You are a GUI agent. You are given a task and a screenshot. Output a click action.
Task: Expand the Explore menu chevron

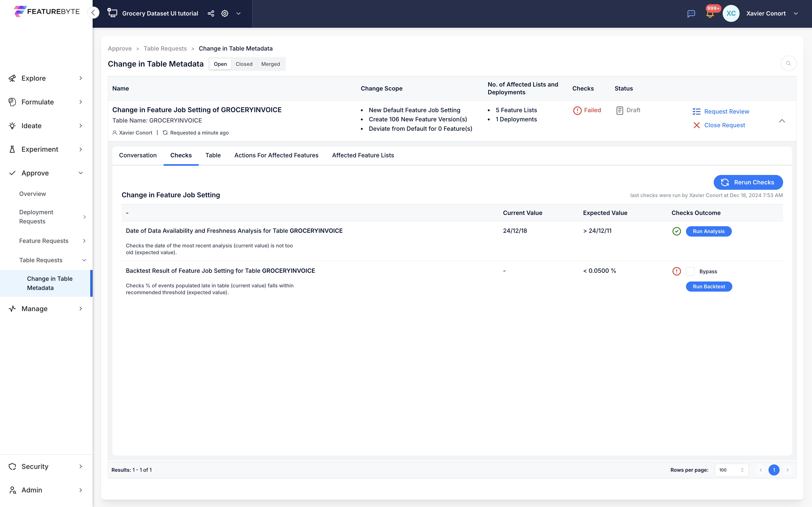(x=81, y=78)
